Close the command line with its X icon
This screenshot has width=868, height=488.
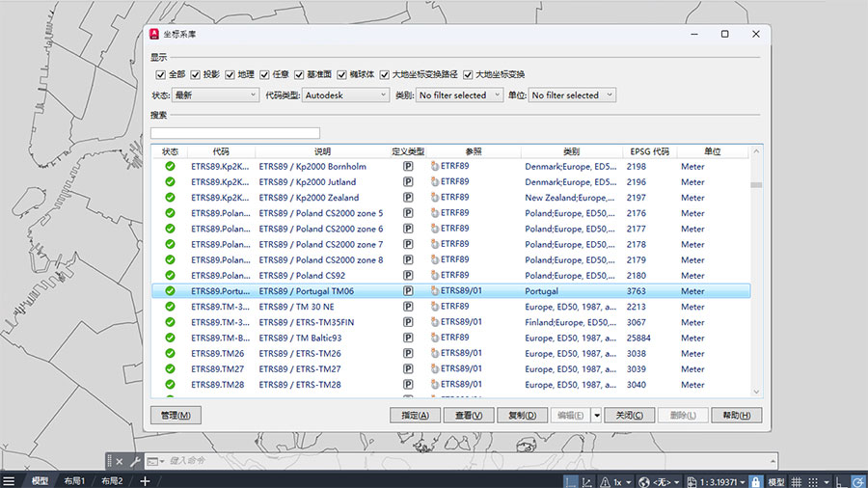pos(120,461)
